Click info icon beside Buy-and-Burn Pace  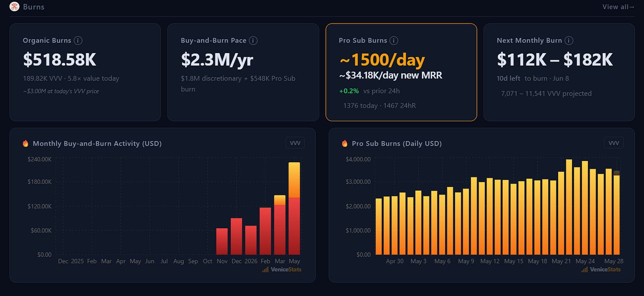[253, 40]
